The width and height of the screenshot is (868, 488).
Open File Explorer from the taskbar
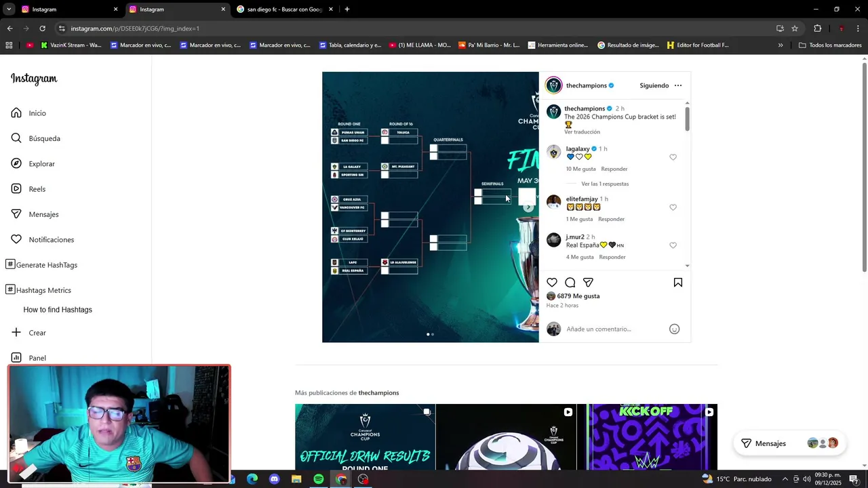(296, 479)
